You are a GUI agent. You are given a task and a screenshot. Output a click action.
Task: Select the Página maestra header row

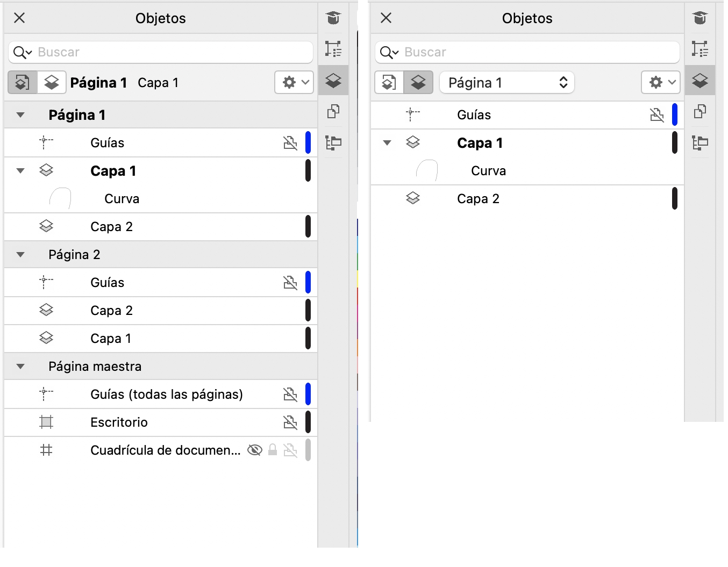(95, 367)
